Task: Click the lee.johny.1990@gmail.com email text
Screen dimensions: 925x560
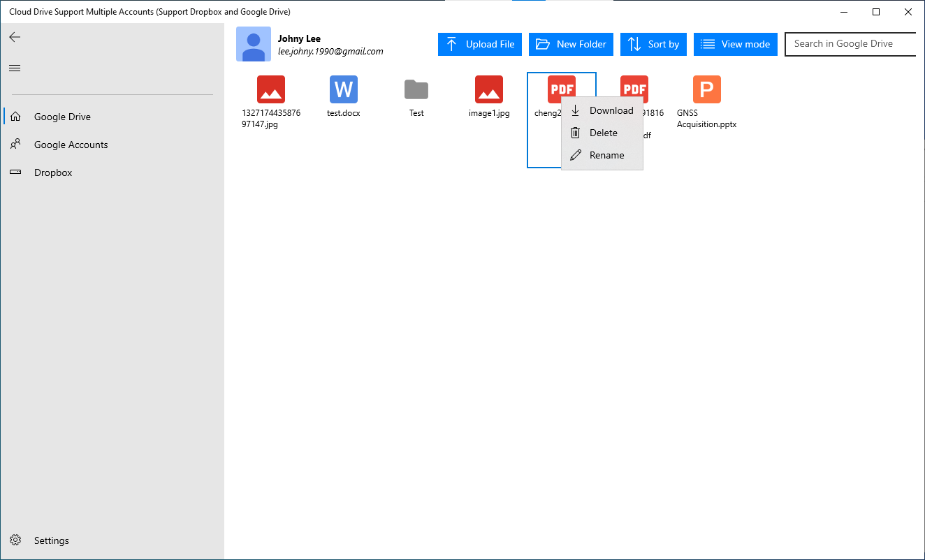Action: tap(330, 51)
